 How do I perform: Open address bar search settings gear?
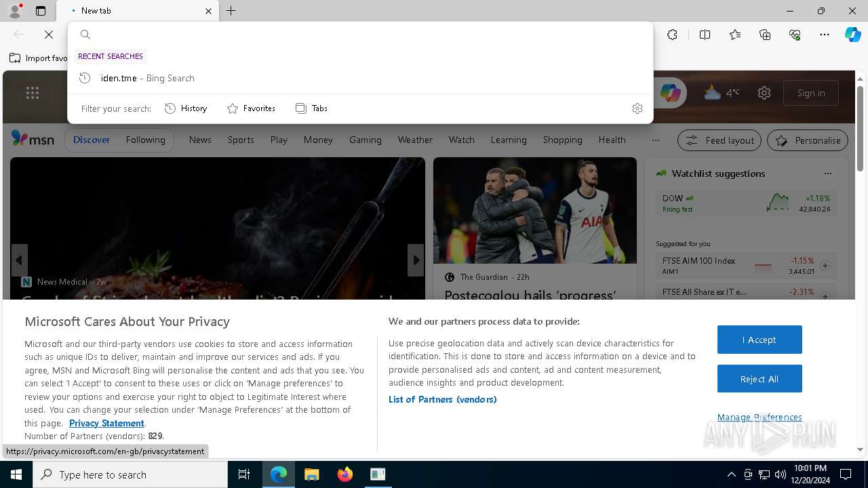[x=637, y=108]
